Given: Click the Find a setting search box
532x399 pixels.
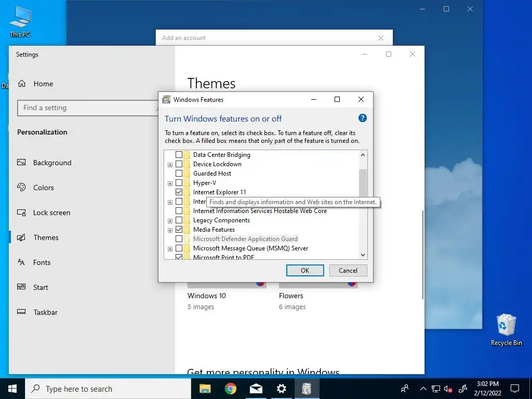Looking at the screenshot, I should (88, 108).
